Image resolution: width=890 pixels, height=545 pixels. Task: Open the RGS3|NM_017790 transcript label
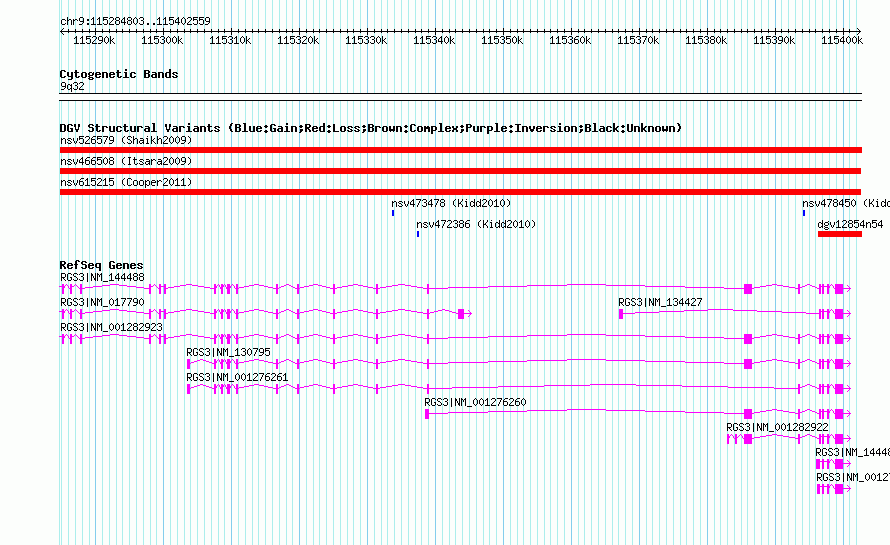(x=102, y=303)
